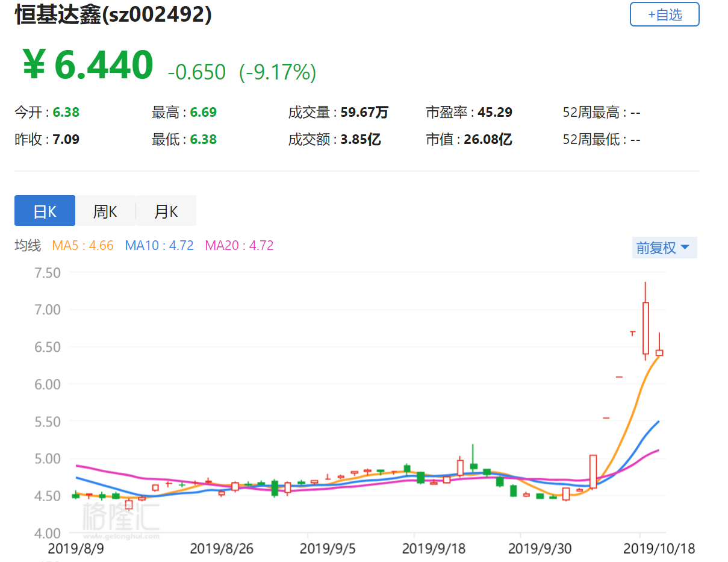This screenshot has height=562, width=728.
Task: Click the 市值 value 26.08亿
Action: [488, 140]
